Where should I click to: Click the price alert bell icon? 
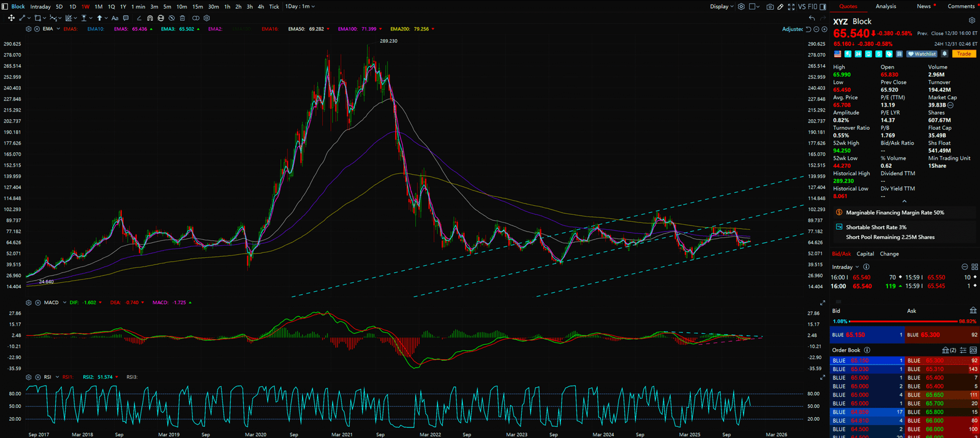[x=944, y=54]
